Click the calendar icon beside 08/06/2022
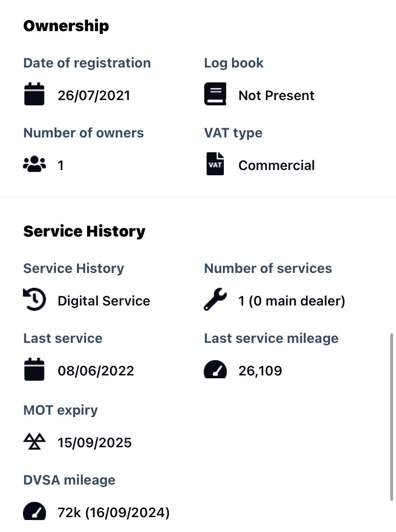Viewport: 396px width, 532px height. (x=34, y=369)
